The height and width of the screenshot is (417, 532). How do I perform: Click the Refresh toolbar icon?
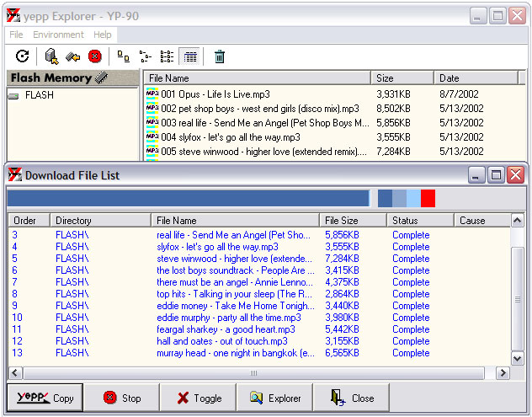coord(23,56)
